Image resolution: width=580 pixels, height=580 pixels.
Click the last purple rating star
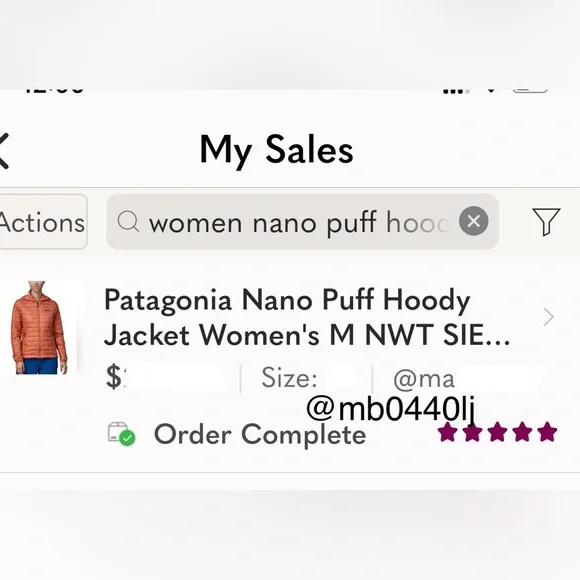point(547,432)
